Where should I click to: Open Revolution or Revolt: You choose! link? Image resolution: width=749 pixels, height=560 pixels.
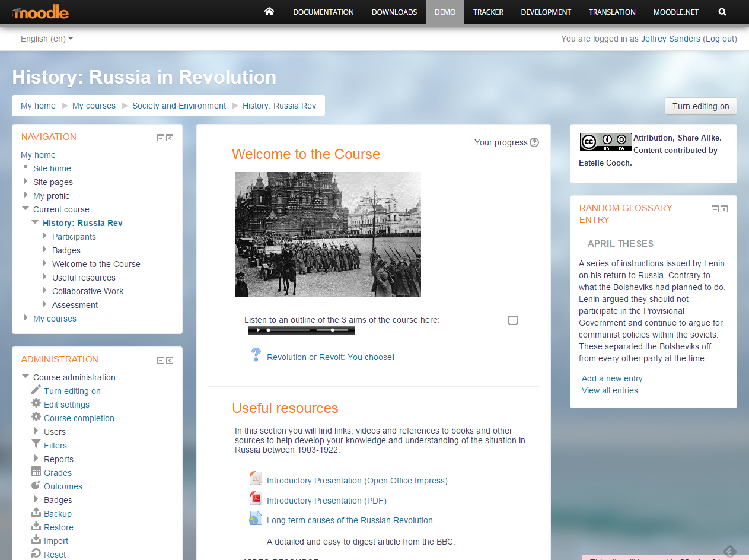click(x=330, y=357)
